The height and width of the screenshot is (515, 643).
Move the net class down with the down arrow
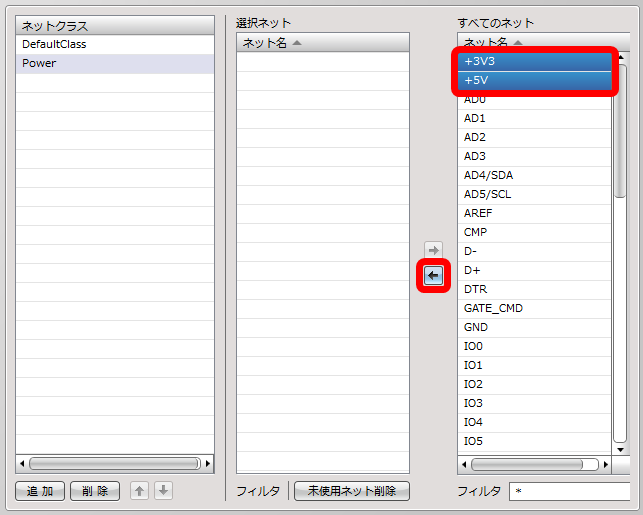click(x=164, y=490)
